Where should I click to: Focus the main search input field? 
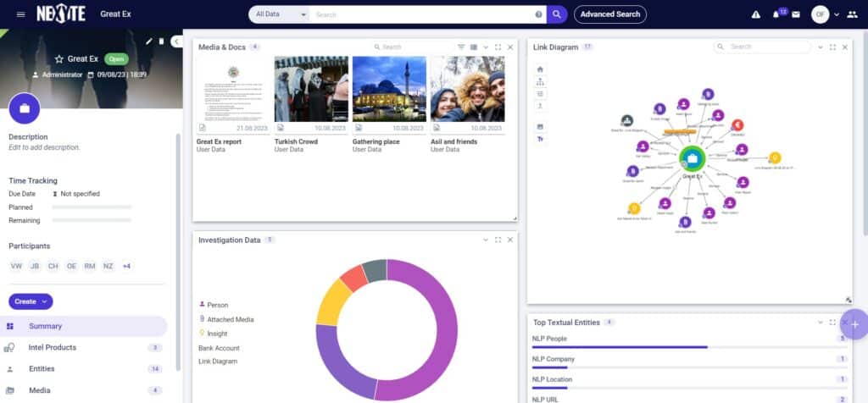(x=424, y=14)
